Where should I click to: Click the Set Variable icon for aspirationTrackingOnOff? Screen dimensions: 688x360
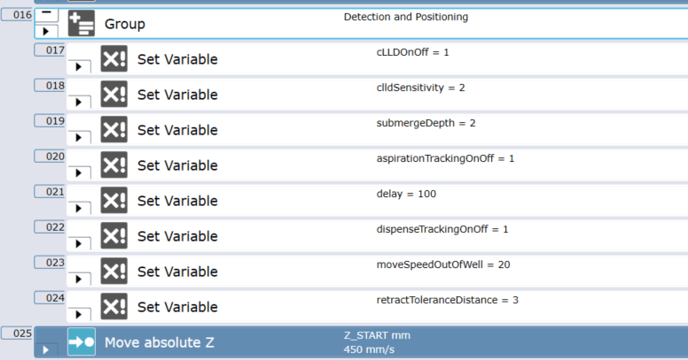(114, 165)
